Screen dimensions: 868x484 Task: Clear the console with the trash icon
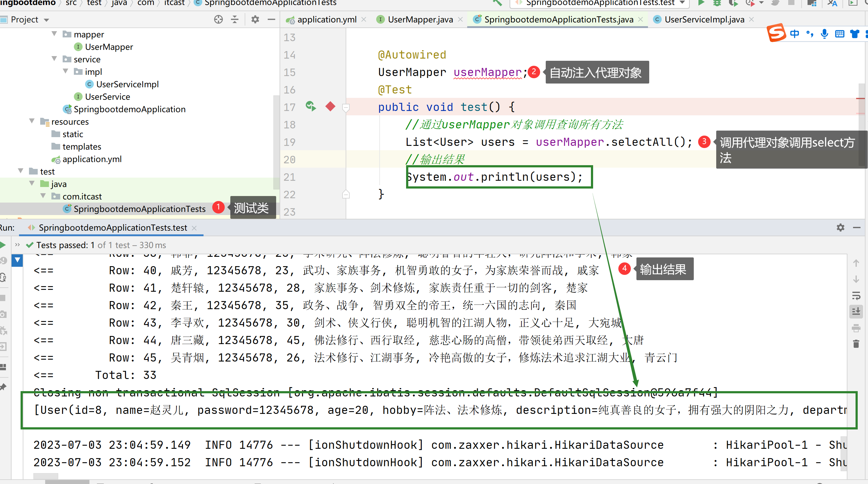pos(856,344)
